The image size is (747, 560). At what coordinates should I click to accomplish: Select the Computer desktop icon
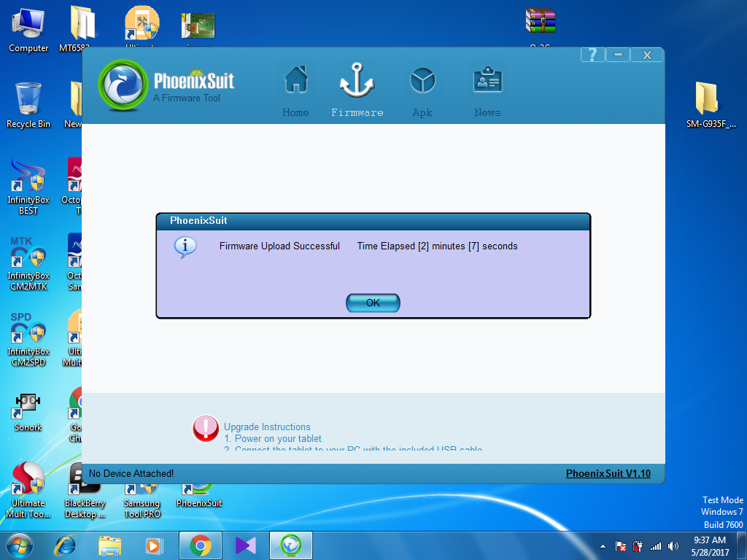[x=28, y=29]
